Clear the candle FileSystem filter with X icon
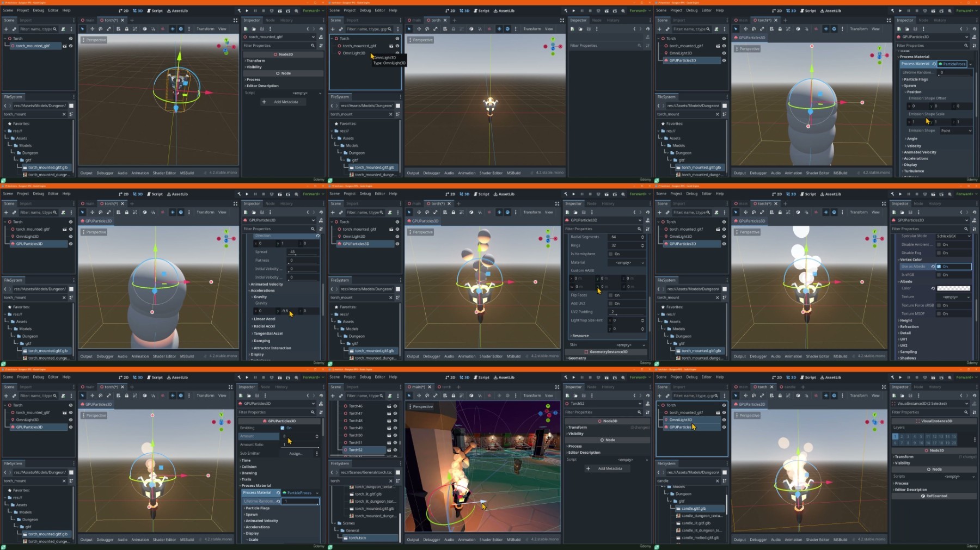Screen dimensions: 980x550 tap(717, 481)
